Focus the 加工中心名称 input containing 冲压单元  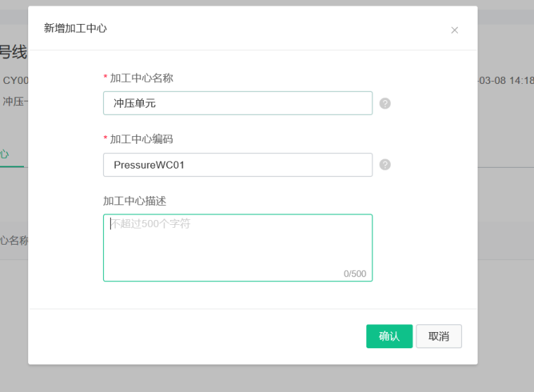(238, 103)
